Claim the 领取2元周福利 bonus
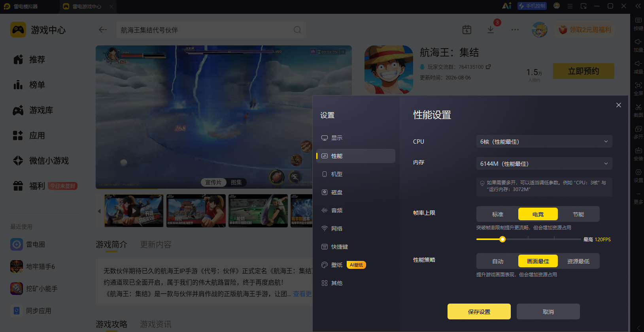 pos(585,30)
